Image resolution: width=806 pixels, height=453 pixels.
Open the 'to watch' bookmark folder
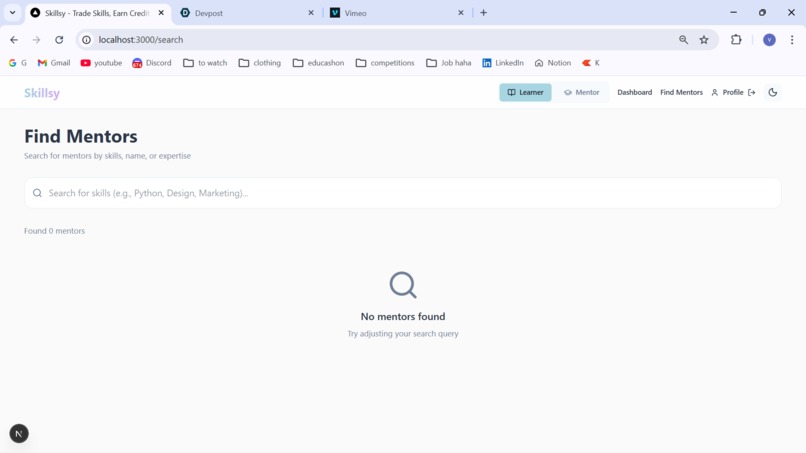point(205,63)
